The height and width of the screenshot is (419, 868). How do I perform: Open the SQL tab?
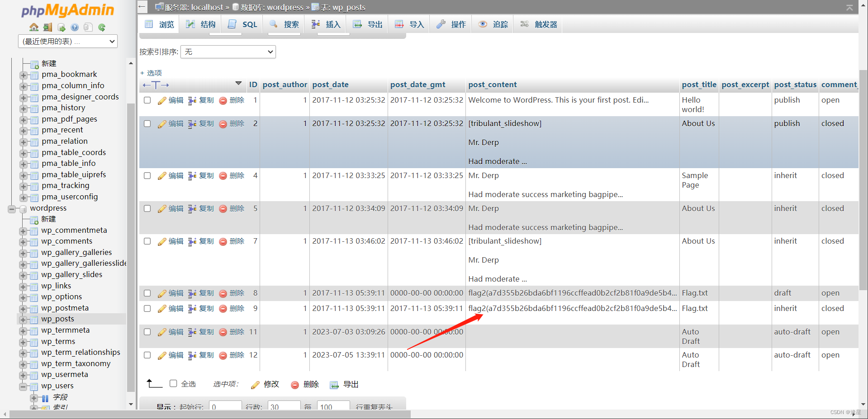click(x=242, y=24)
